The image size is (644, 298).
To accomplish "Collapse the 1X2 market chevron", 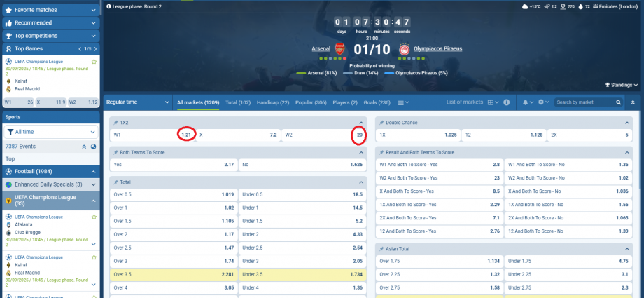I will (x=361, y=123).
